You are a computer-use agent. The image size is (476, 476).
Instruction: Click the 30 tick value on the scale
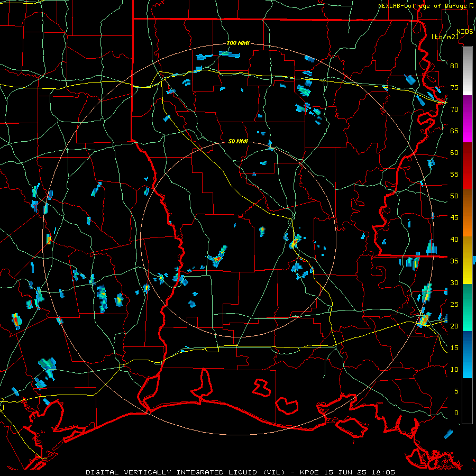click(454, 282)
